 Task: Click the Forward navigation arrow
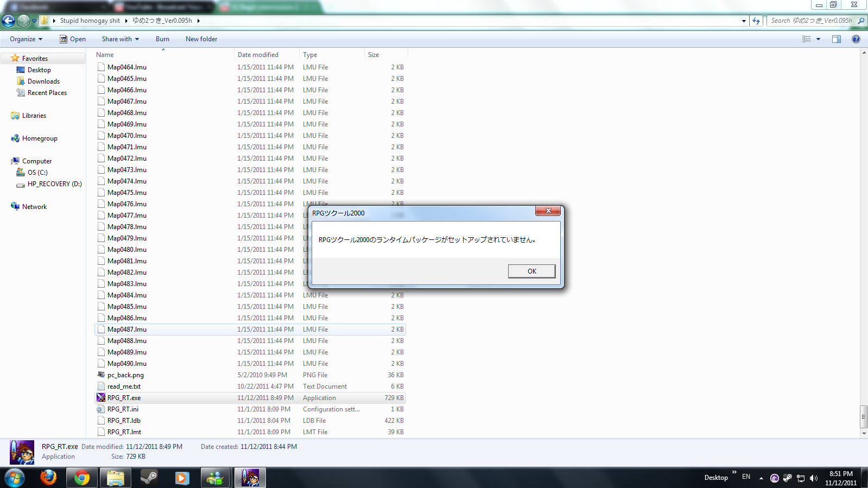23,21
